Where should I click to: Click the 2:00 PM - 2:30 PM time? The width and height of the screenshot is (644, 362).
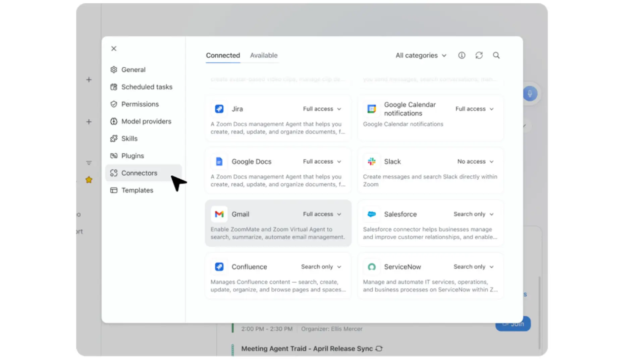pos(267,329)
